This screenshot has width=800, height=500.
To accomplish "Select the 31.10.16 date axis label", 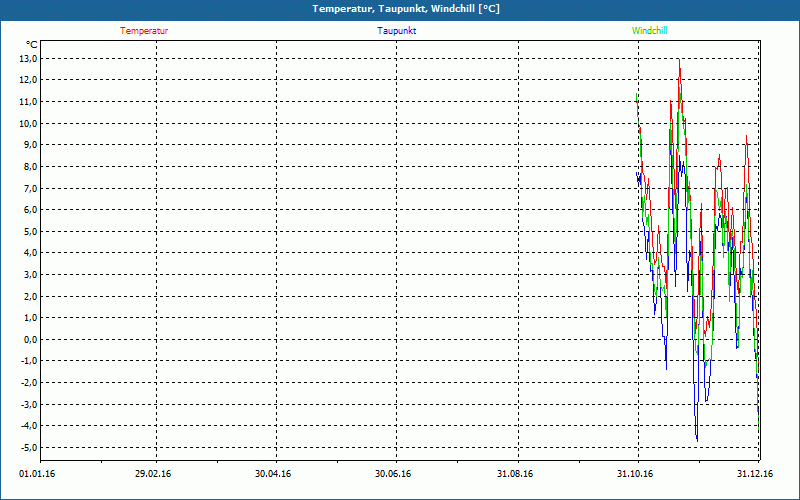I will pos(635,474).
